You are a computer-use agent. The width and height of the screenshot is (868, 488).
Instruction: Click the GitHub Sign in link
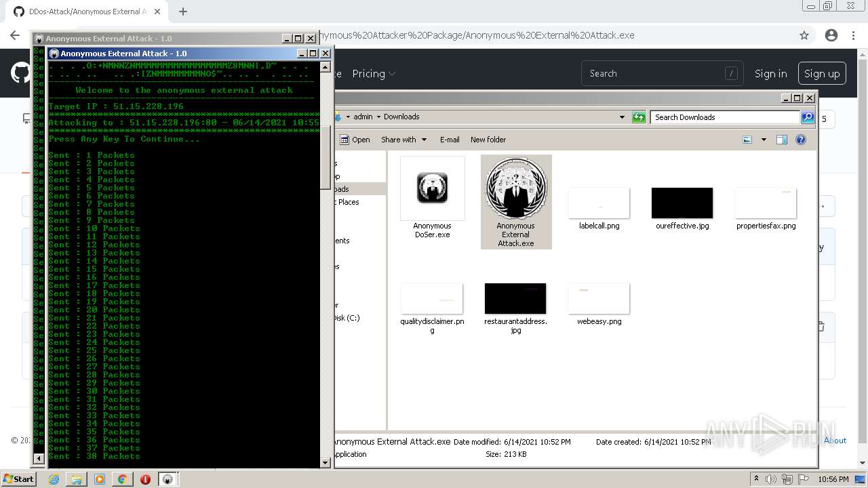[771, 74]
